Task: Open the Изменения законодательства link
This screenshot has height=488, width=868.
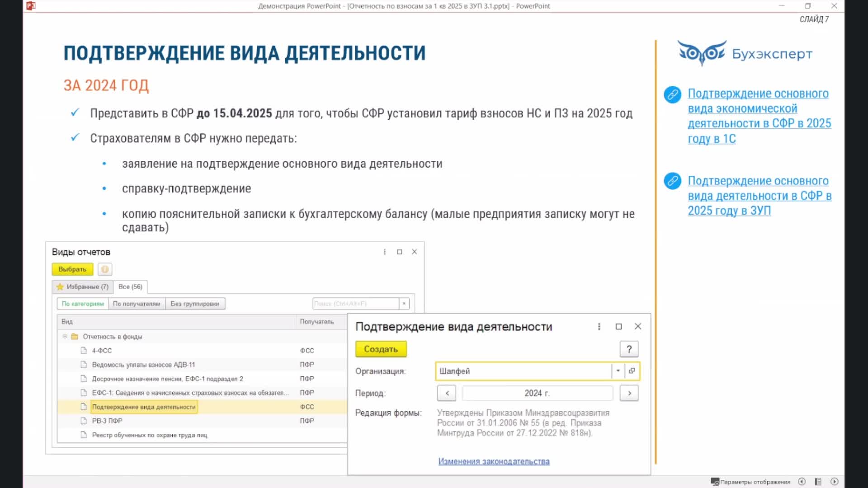Action: click(494, 461)
